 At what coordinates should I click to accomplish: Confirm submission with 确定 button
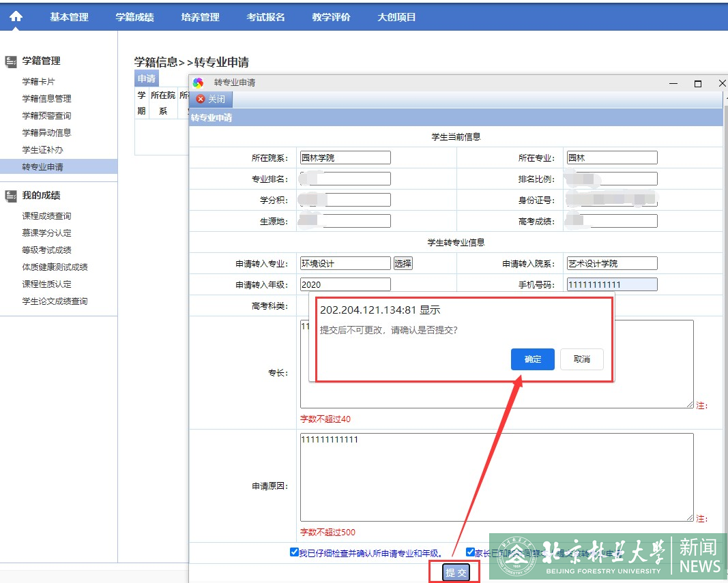pyautogui.click(x=532, y=359)
